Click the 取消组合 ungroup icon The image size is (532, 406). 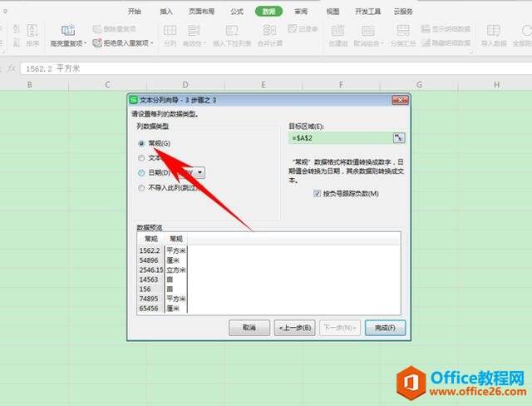click(367, 31)
